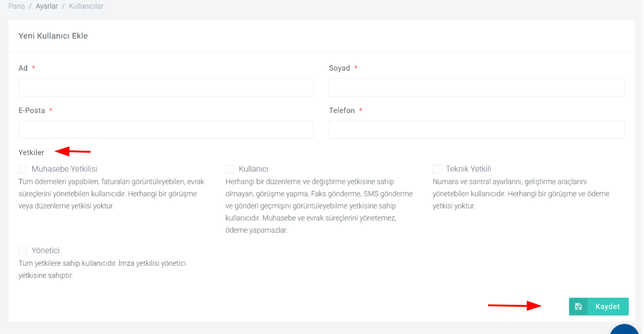644x334 pixels.
Task: Click the Telefon field label
Action: [x=342, y=111]
